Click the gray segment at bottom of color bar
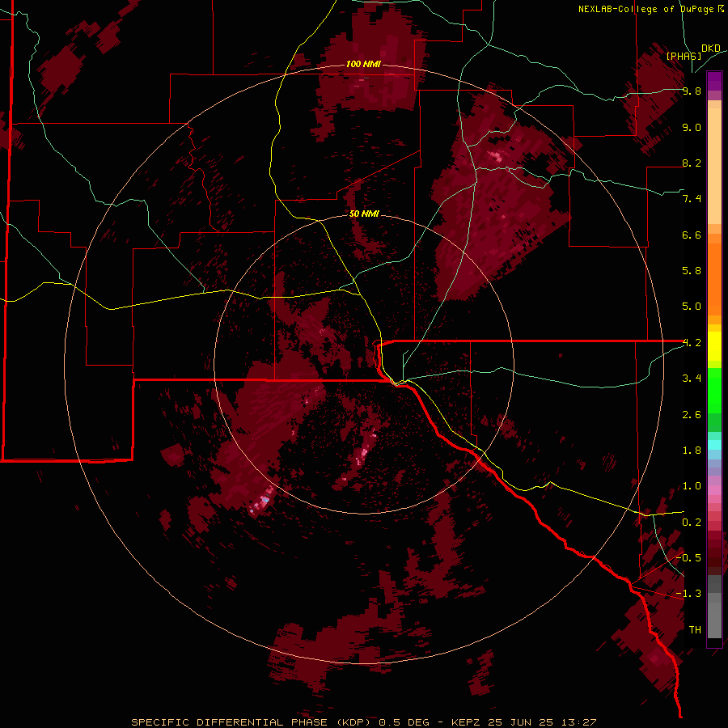The image size is (728, 728). click(x=714, y=608)
